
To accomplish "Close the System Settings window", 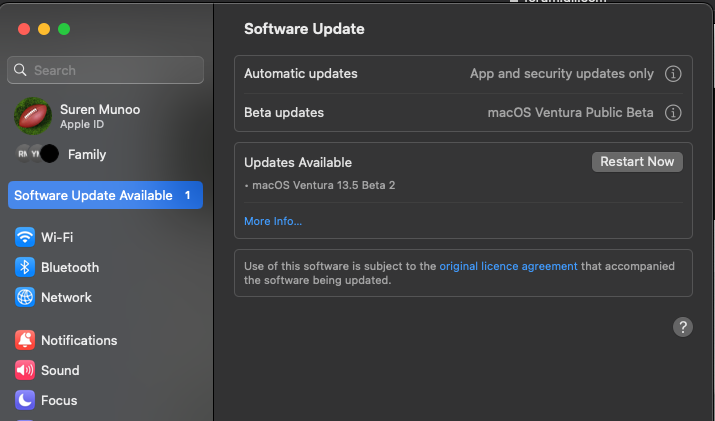I will tap(24, 29).
